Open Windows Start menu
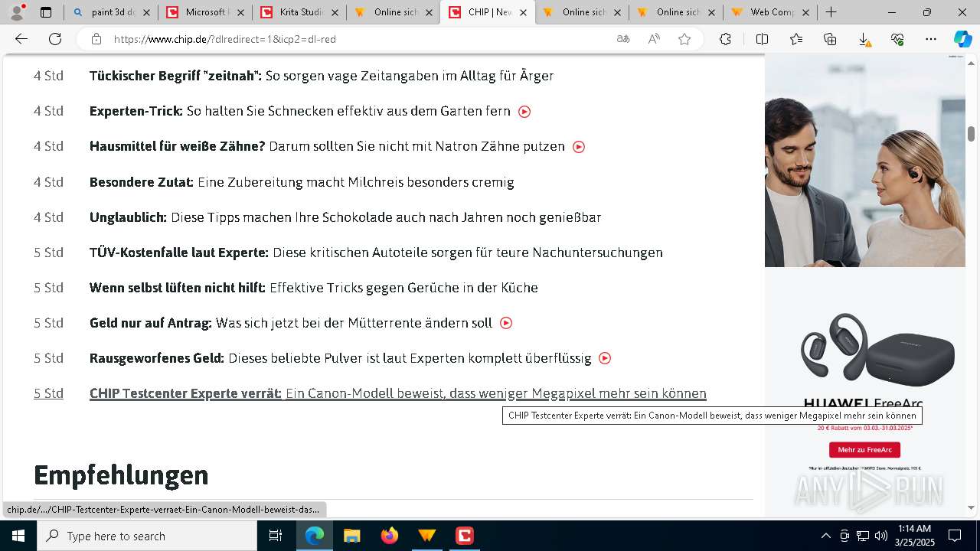Viewport: 980px width, 551px height. coord(18,536)
